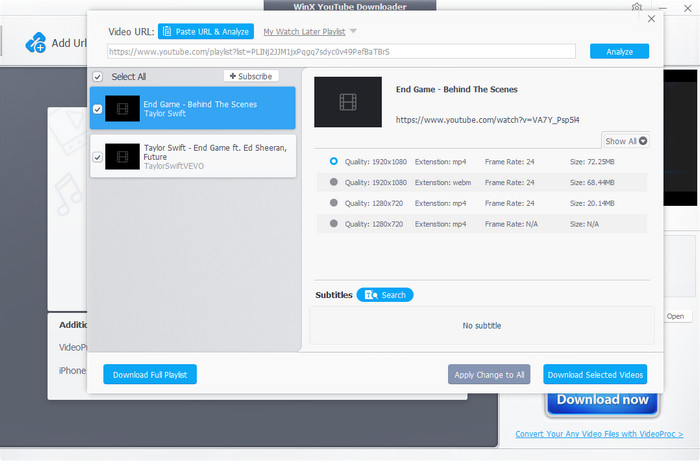Screen dimensions: 700x461
Task: Click Paste URL & Analyze button
Action: (x=206, y=31)
